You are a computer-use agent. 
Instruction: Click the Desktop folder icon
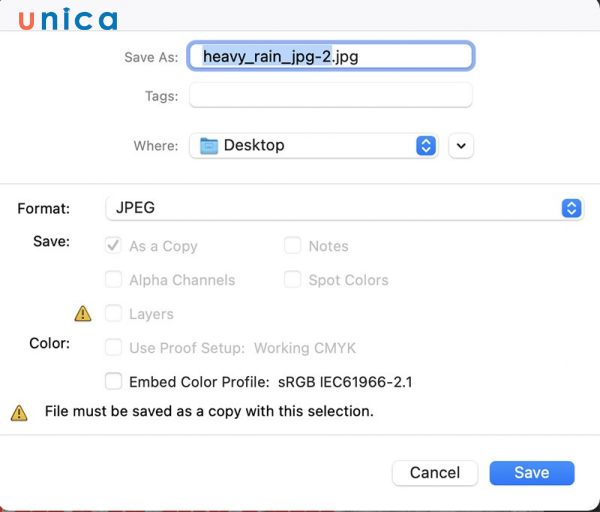(208, 146)
